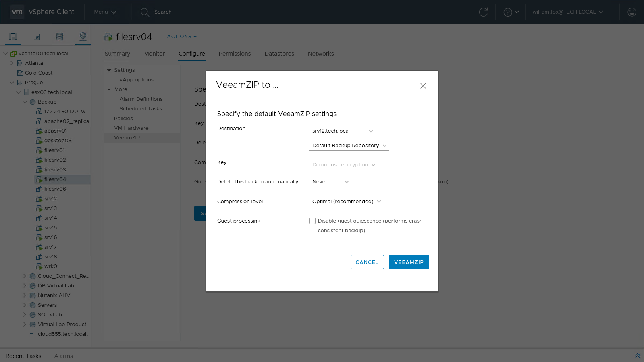
Task: Open the Compression level dropdown
Action: [346, 202]
